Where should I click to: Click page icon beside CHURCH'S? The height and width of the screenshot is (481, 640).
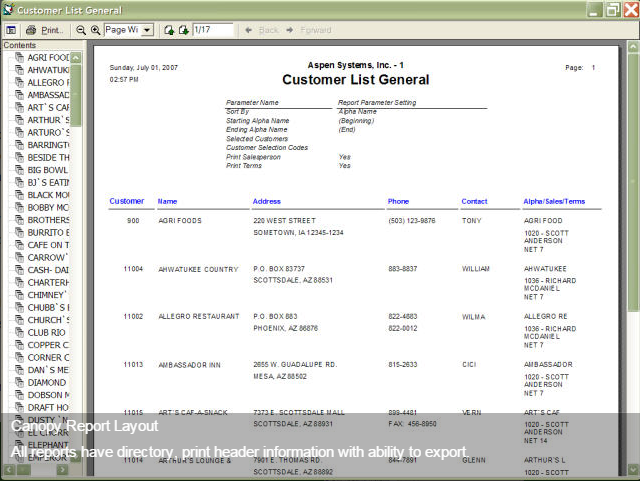(19, 319)
